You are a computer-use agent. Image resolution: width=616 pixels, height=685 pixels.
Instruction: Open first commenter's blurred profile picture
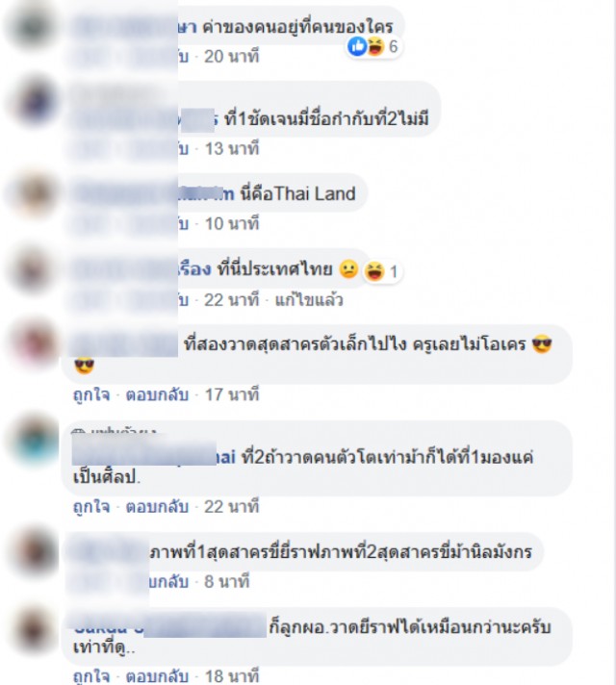point(31,26)
